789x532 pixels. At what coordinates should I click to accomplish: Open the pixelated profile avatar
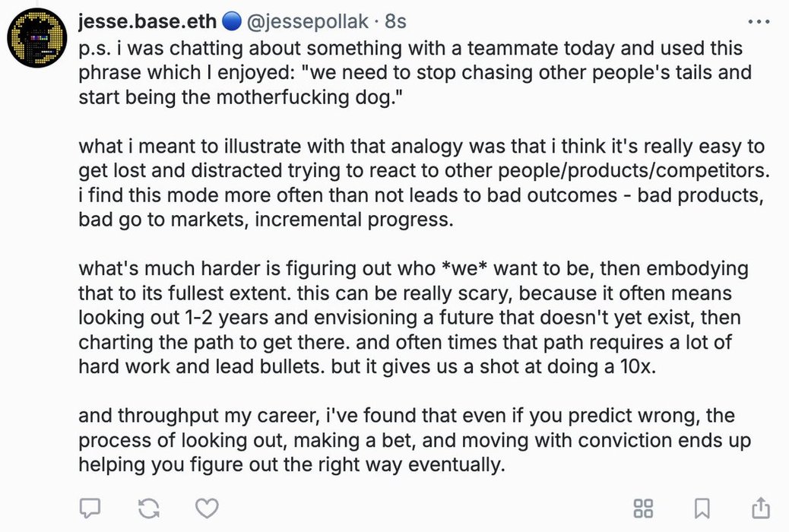36,38
